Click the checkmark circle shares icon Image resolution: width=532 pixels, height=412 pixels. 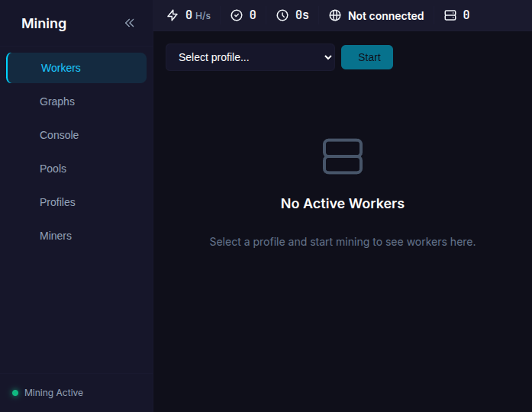point(237,15)
